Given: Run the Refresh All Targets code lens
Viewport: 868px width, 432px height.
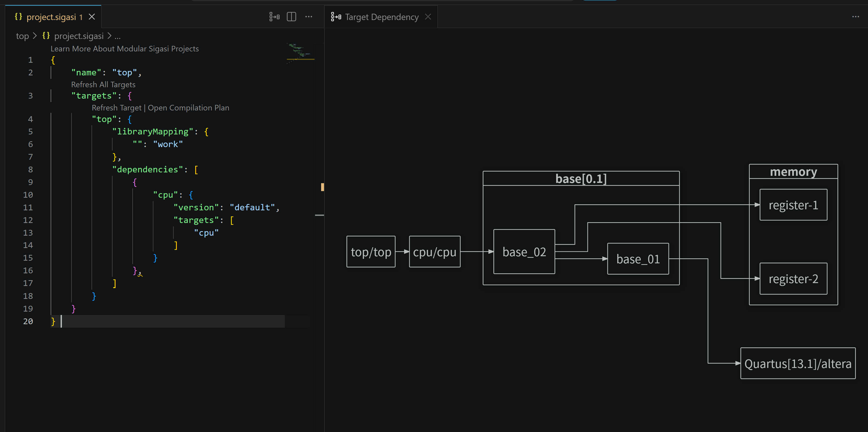Looking at the screenshot, I should click(103, 84).
